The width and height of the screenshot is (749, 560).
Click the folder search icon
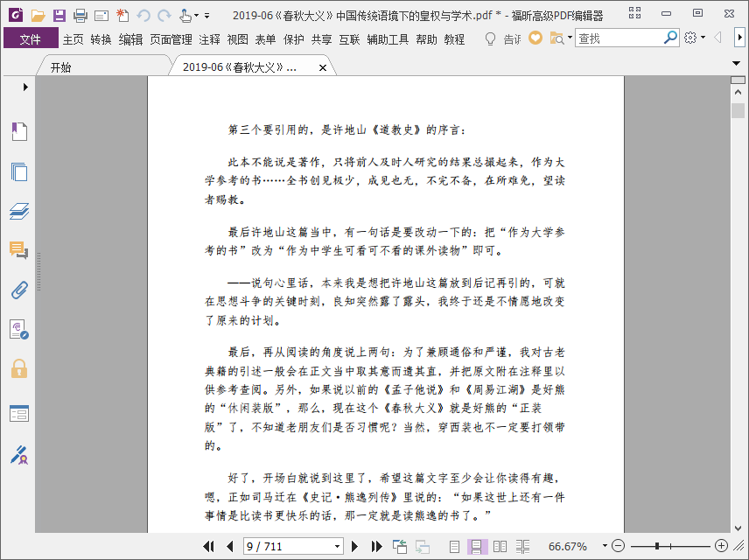click(557, 38)
